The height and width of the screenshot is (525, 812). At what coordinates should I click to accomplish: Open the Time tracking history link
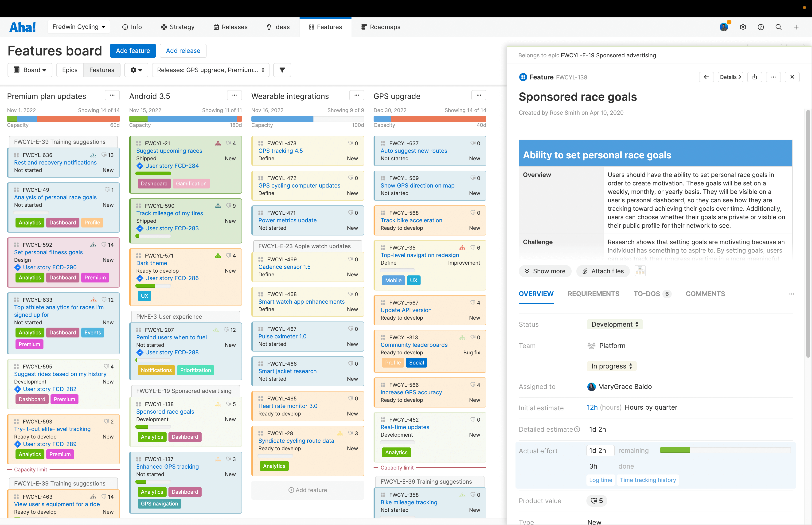(648, 480)
